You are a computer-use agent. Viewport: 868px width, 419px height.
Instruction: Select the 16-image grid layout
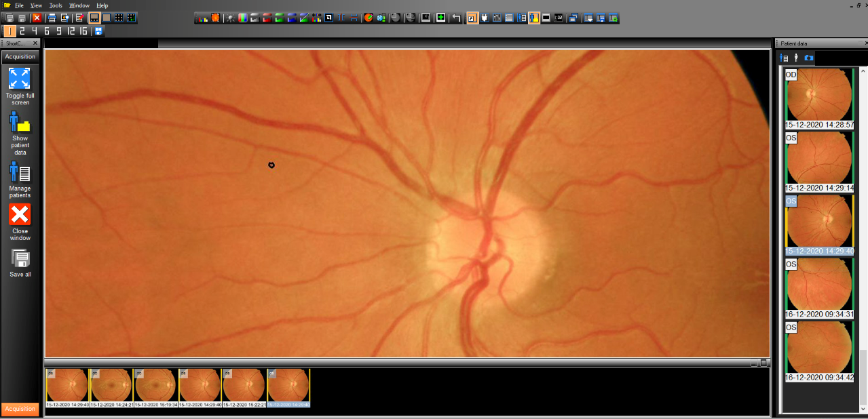point(83,31)
